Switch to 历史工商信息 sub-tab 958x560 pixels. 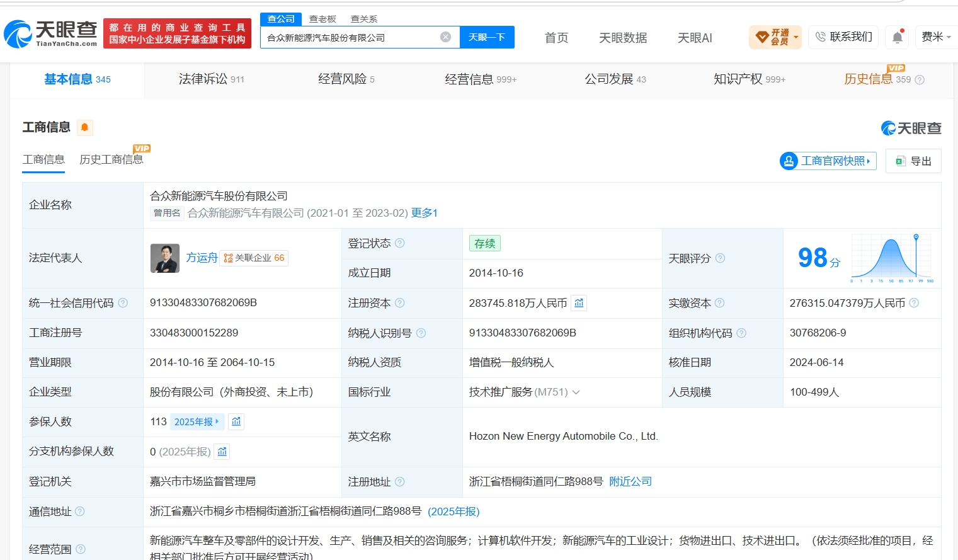click(111, 159)
